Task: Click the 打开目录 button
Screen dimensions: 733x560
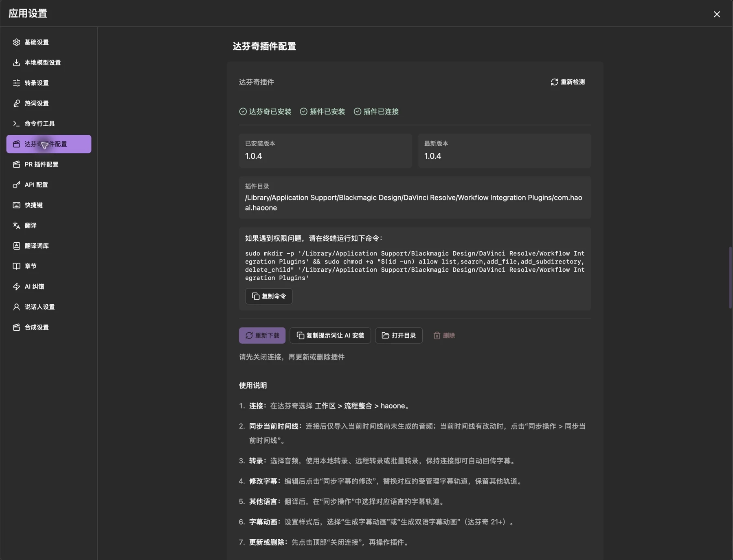Action: 399,336
